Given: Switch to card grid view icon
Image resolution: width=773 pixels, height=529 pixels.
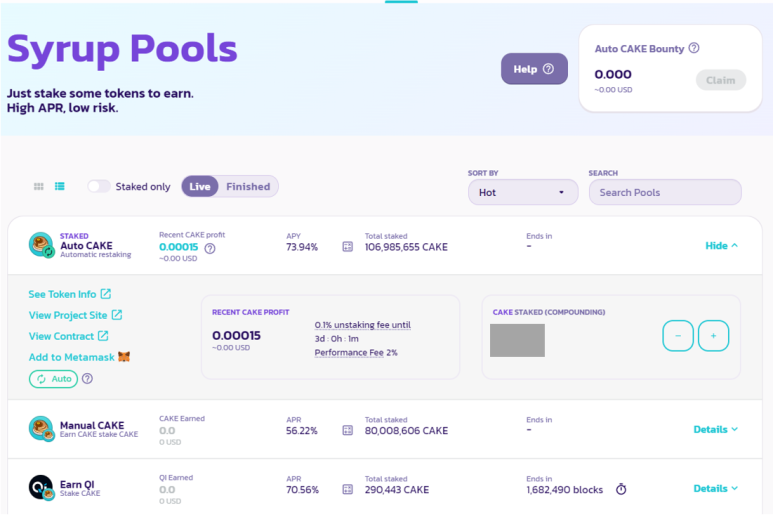Looking at the screenshot, I should tap(38, 186).
